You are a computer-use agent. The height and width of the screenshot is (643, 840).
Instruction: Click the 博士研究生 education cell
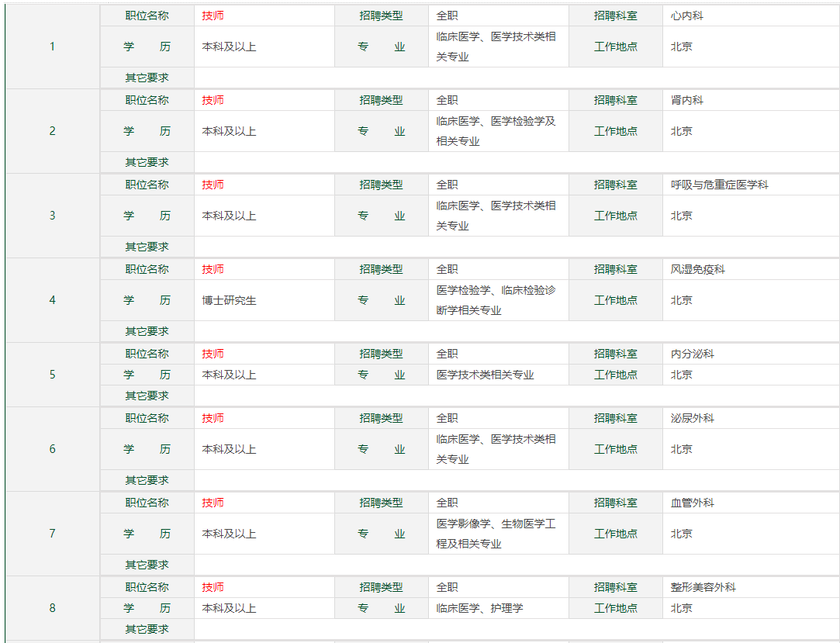click(x=230, y=300)
